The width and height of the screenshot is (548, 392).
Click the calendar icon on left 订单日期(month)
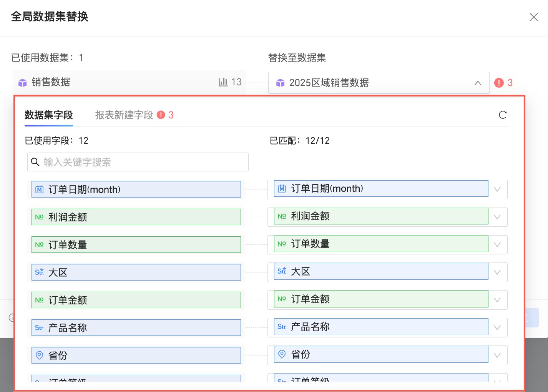pos(39,189)
